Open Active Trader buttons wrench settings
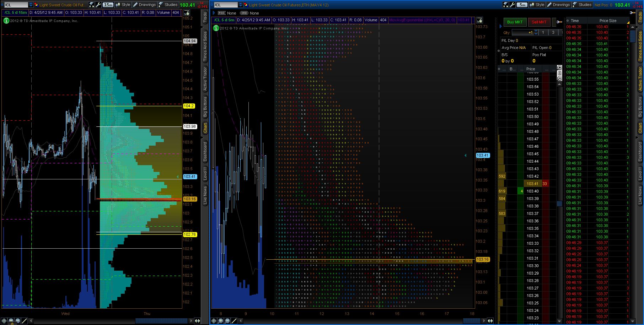Image resolution: width=644 pixels, height=325 pixels. pyautogui.click(x=559, y=22)
